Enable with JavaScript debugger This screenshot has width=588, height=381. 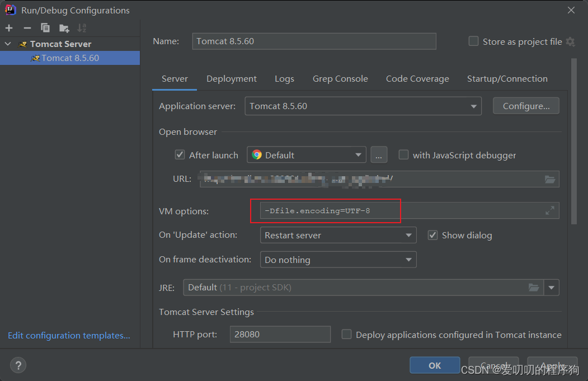coord(403,155)
